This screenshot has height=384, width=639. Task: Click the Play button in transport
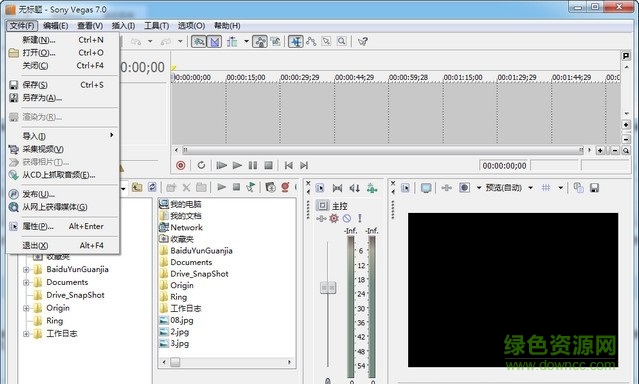pos(237,166)
